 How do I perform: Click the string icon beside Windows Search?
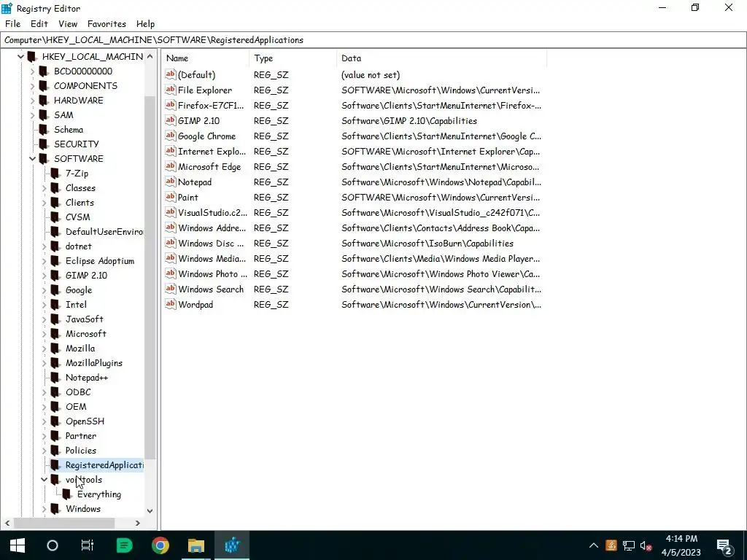171,289
